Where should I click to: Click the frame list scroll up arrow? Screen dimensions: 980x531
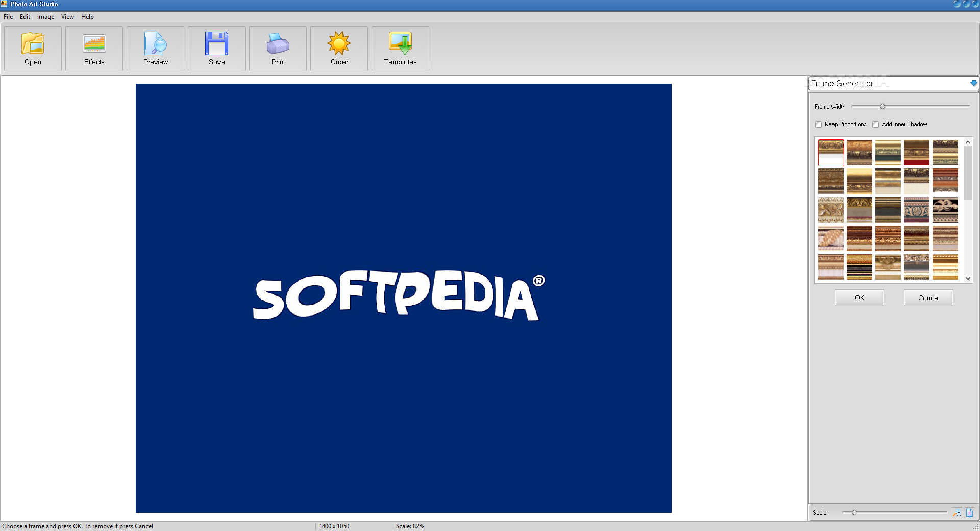[968, 142]
